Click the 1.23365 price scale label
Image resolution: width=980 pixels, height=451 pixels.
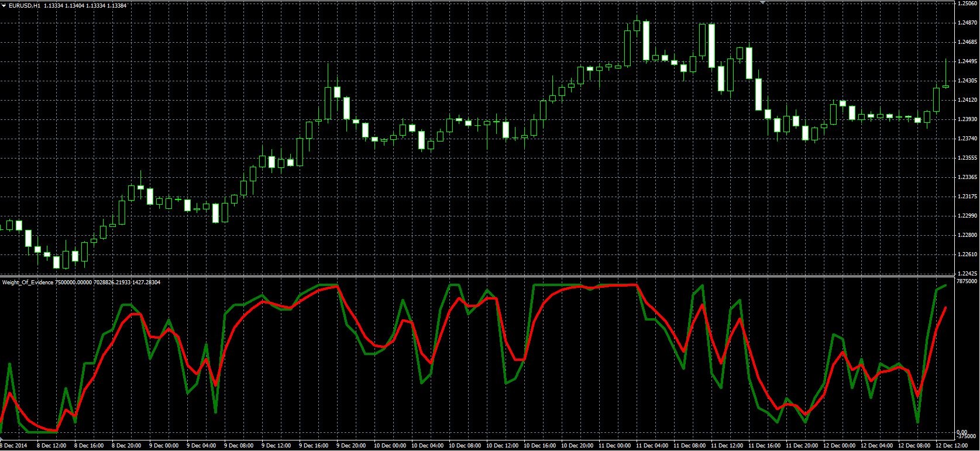pos(968,177)
